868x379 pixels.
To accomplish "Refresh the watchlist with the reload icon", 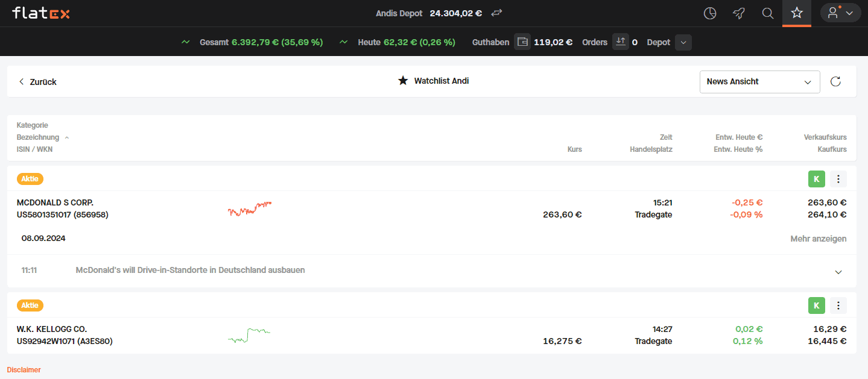I will [835, 82].
